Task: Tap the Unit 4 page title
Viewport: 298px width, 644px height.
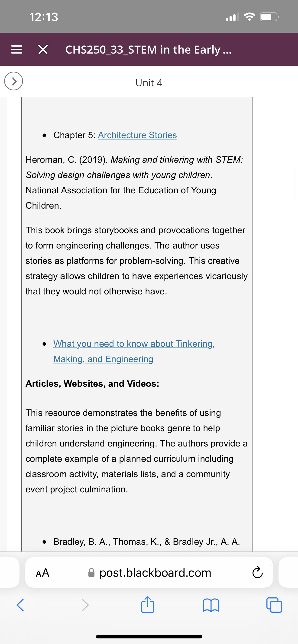Action: click(x=149, y=83)
